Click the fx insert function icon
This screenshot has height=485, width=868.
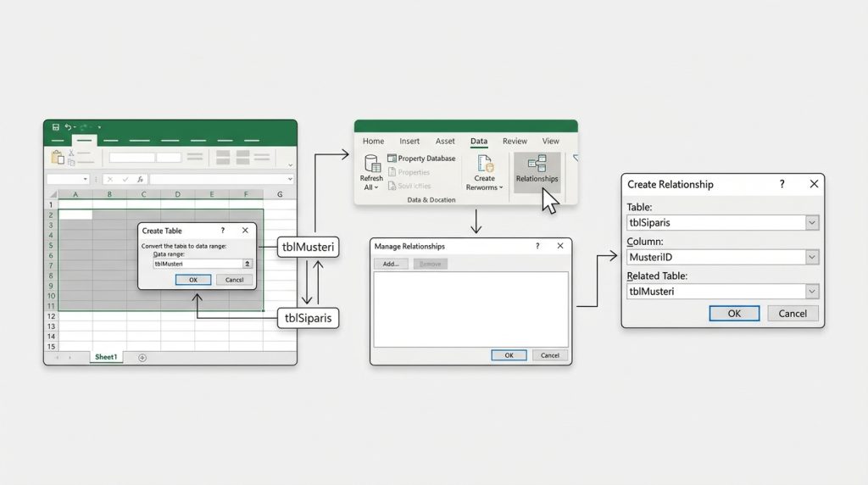pyautogui.click(x=140, y=180)
